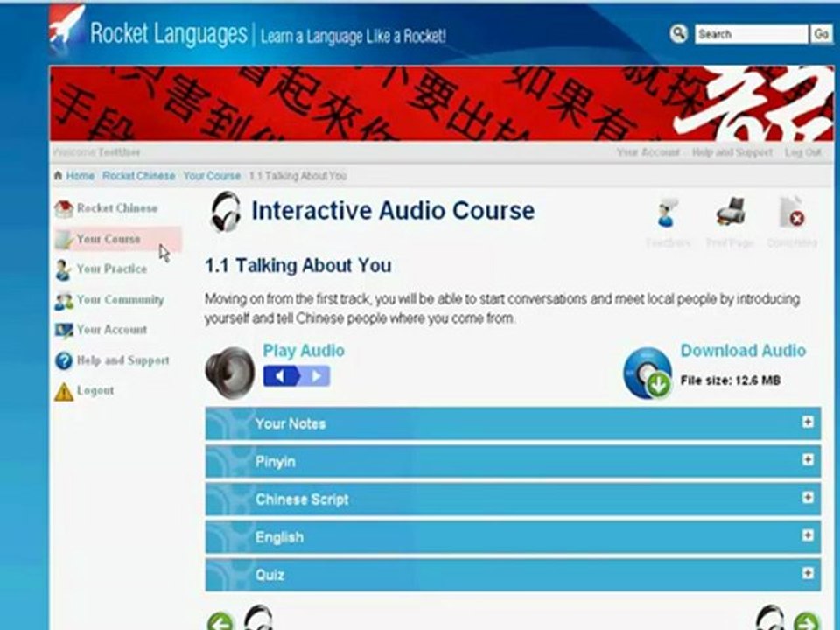Click the Play Audio heading
The width and height of the screenshot is (840, 630).
tap(304, 350)
